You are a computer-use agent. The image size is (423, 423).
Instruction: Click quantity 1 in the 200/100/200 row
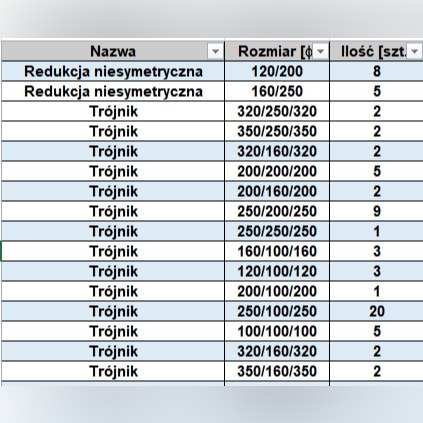point(377,291)
